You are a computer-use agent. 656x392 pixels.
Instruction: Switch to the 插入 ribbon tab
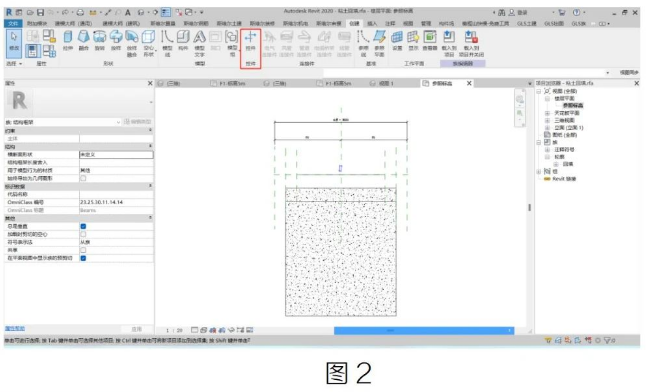(x=372, y=23)
